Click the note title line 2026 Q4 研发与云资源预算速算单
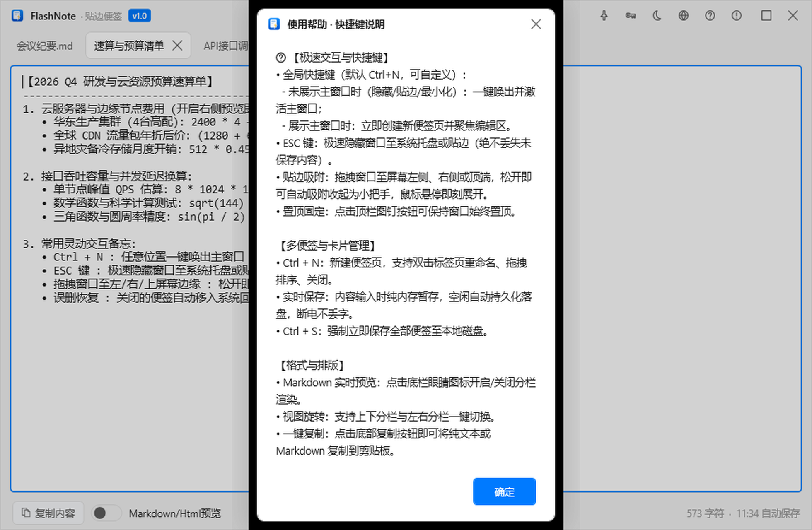The image size is (812, 530). click(120, 81)
